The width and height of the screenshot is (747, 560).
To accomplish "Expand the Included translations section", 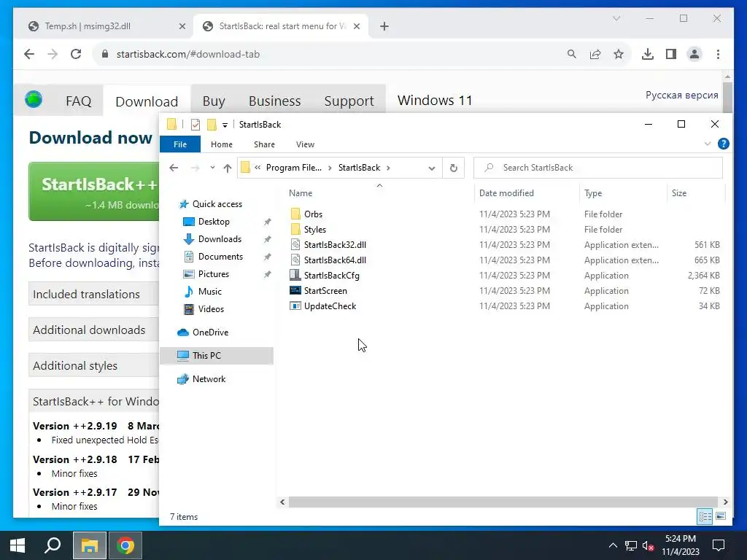I will click(x=94, y=295).
